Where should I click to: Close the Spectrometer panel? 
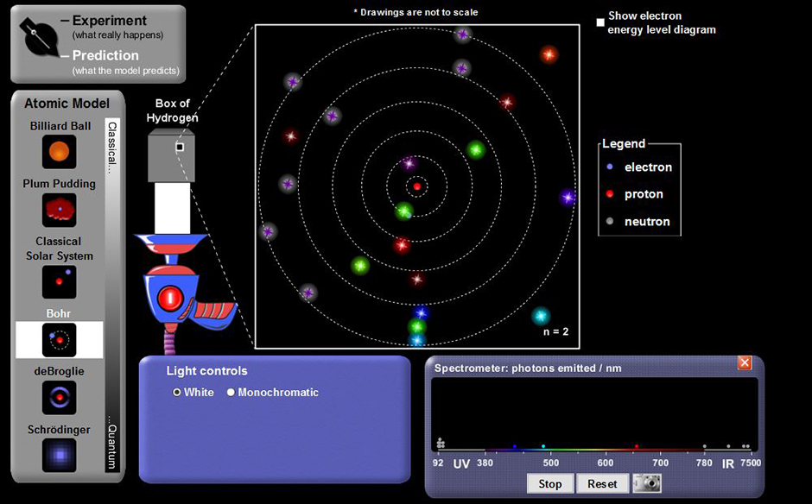pos(745,362)
